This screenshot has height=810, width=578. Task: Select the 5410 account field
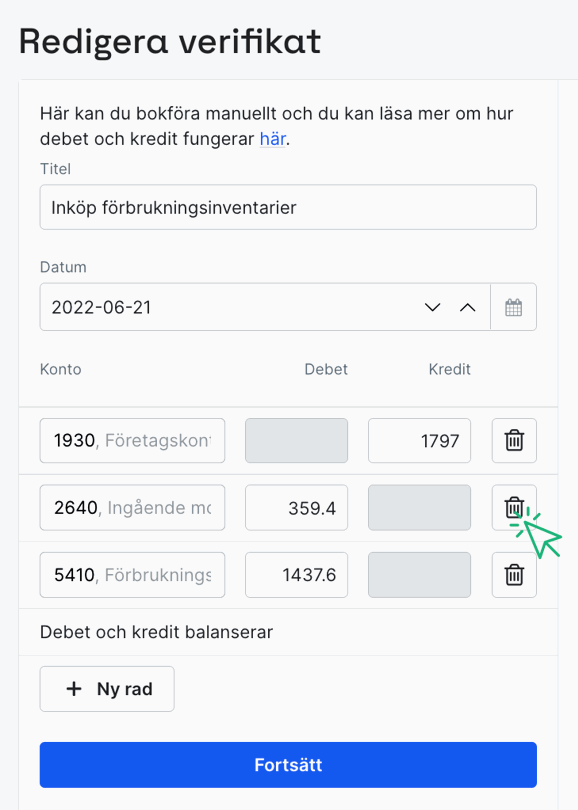pyautogui.click(x=131, y=575)
